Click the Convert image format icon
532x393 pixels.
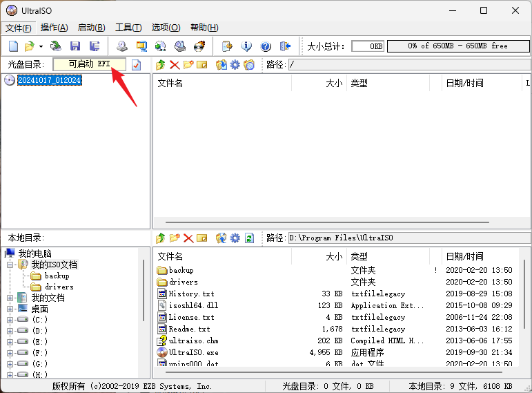pos(161,46)
